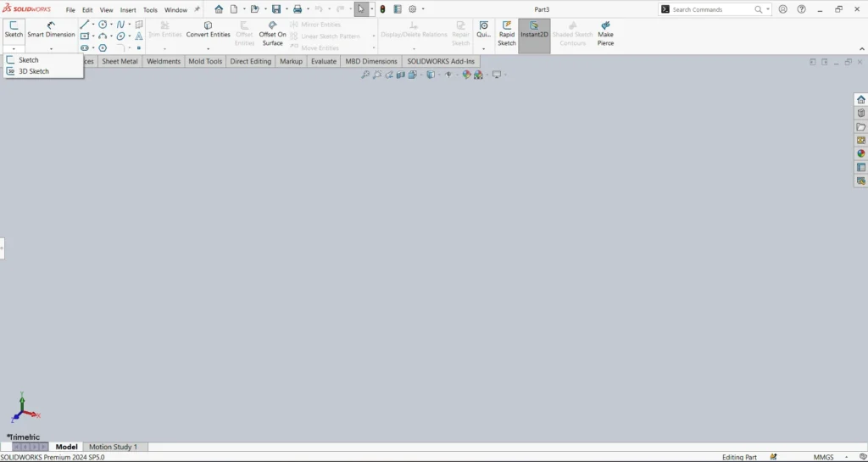Switch to the Weldments tab

(x=164, y=61)
